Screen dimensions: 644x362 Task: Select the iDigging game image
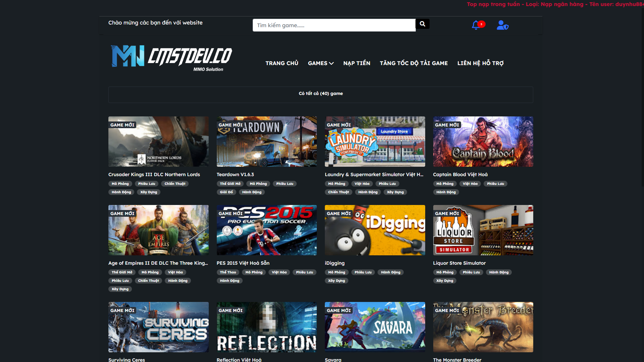(x=375, y=230)
